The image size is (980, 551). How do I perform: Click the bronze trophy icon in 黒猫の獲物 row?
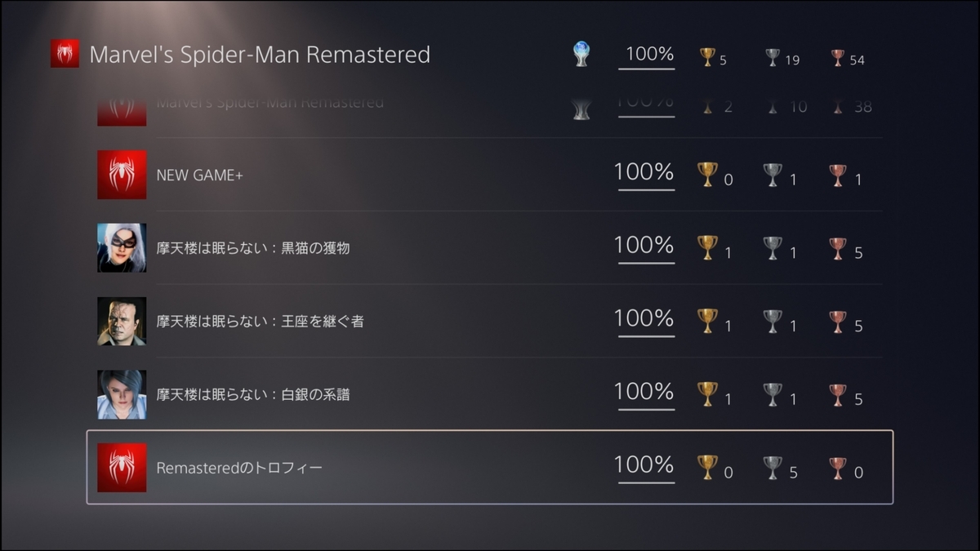click(838, 248)
